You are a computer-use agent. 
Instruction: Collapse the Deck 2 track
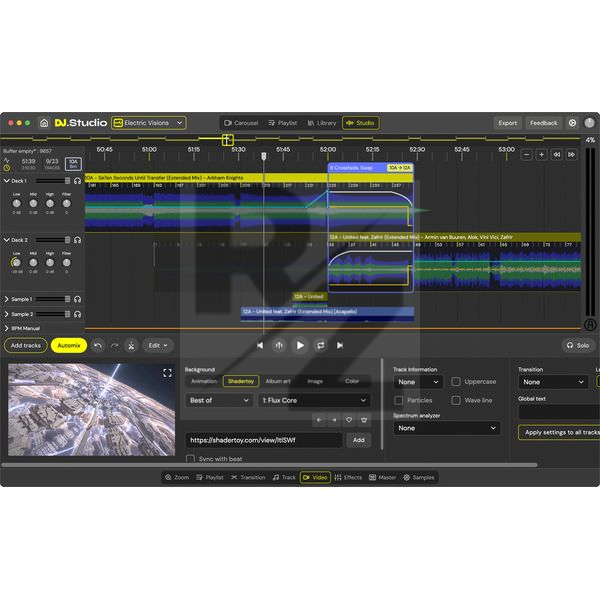tap(7, 240)
